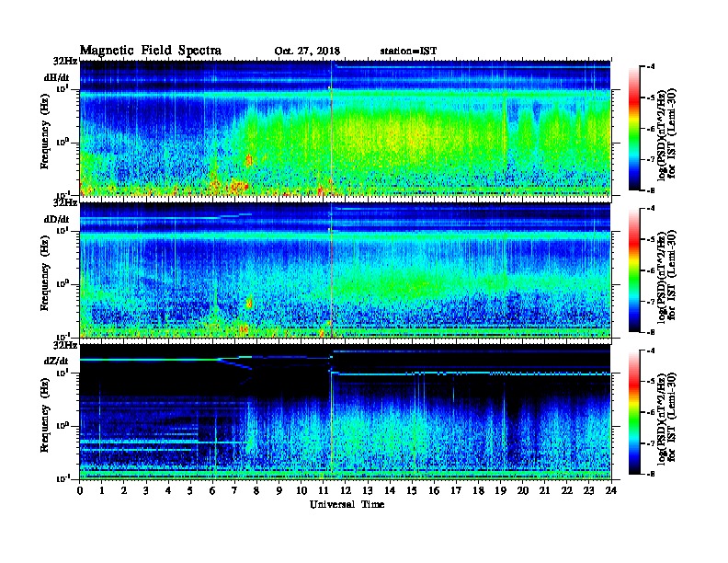Viewport: 728px width, 563px height.
Task: Open the dD/dt spectrogram plot area
Action: [x=346, y=270]
